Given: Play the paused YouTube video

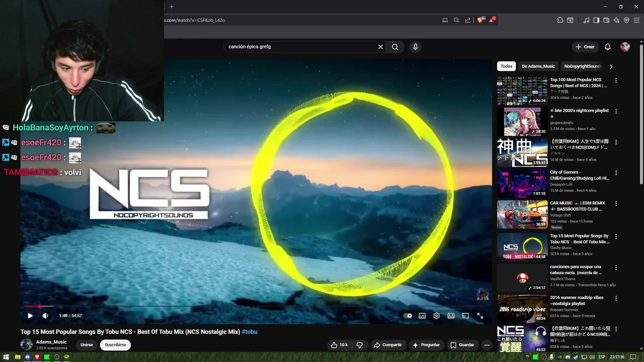Looking at the screenshot, I should pos(30,316).
